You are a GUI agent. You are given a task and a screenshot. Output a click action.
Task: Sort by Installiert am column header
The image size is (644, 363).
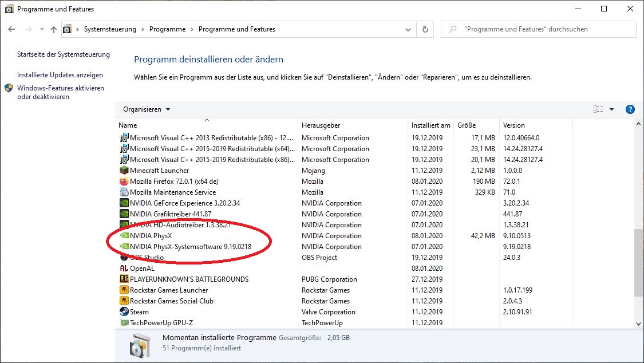(431, 125)
